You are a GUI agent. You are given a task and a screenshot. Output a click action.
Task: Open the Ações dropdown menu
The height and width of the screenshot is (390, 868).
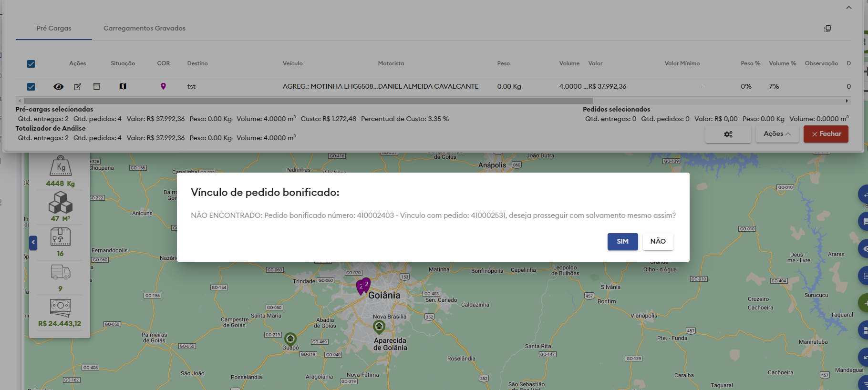[777, 134]
